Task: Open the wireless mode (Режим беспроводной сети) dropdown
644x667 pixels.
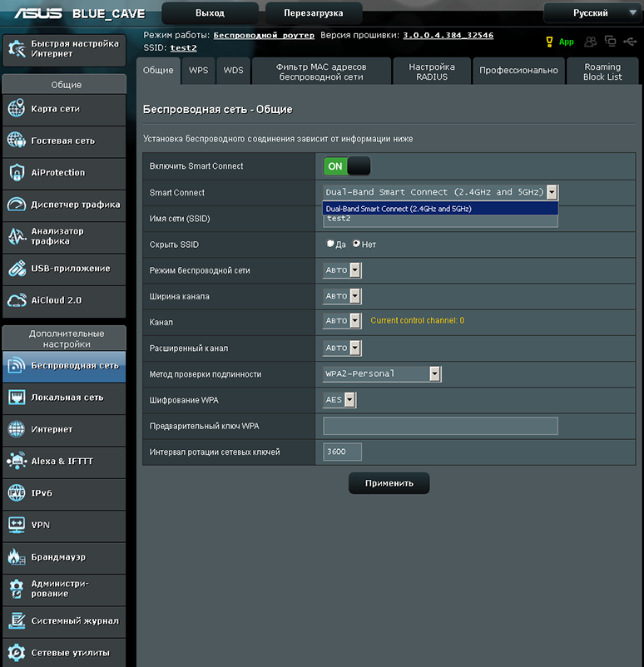Action: pos(342,270)
